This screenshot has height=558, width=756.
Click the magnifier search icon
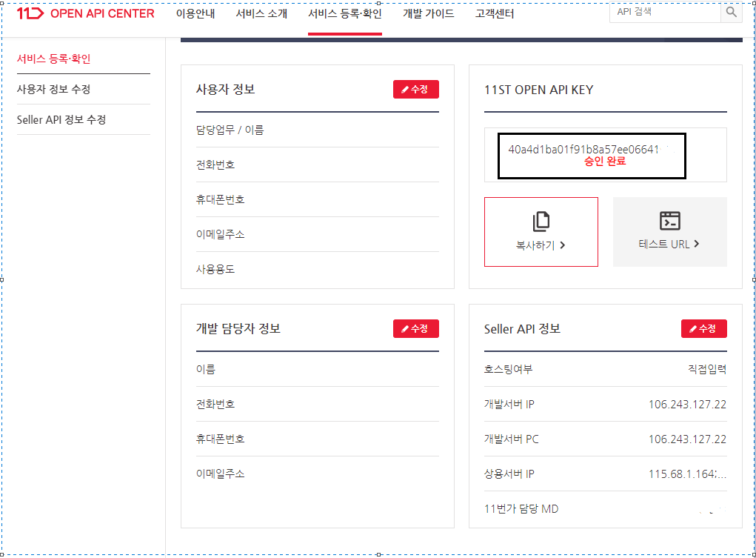tap(732, 12)
